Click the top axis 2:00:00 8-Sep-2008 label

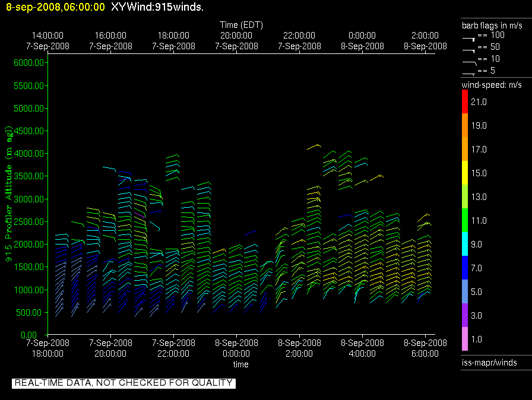[425, 41]
